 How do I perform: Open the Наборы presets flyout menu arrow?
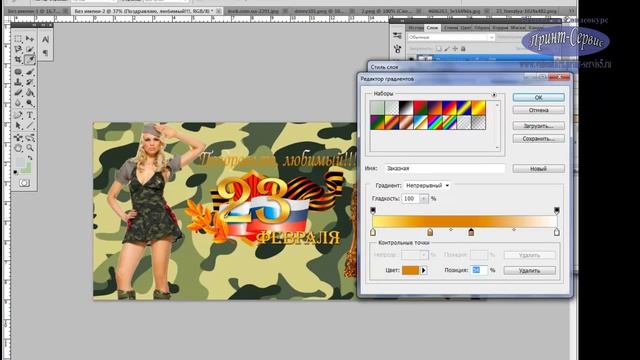click(x=494, y=95)
